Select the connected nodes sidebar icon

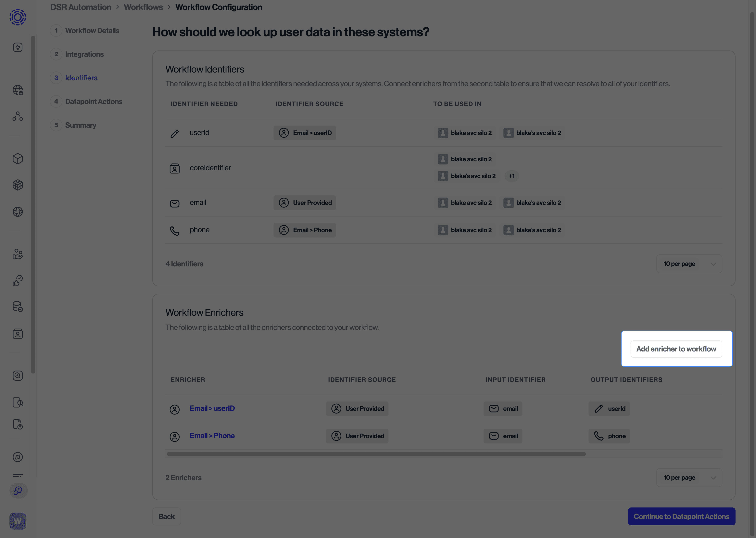click(18, 116)
